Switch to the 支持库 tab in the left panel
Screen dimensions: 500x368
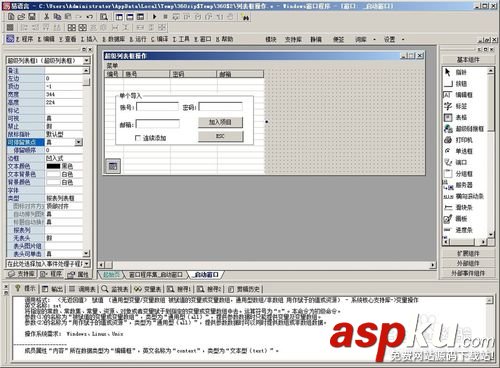click(21, 274)
